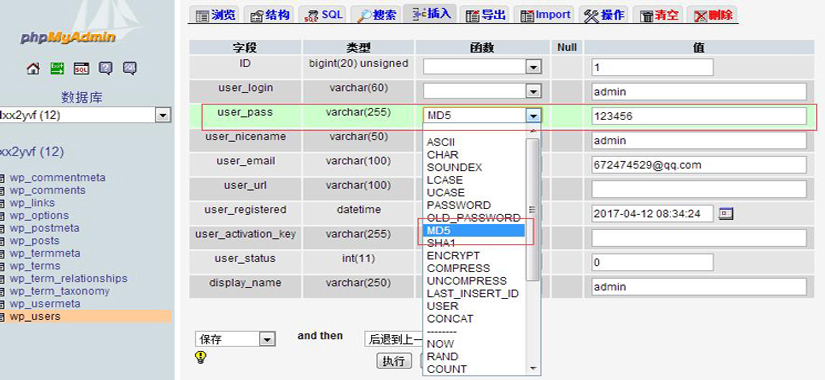Viewport: 825px width, 380px height.
Task: Open the user_login function dropdown
Action: (x=482, y=91)
